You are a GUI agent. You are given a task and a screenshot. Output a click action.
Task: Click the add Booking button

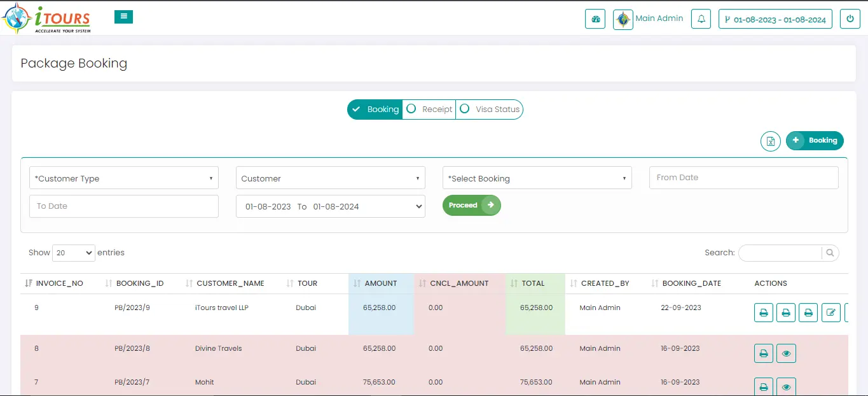[x=815, y=141]
